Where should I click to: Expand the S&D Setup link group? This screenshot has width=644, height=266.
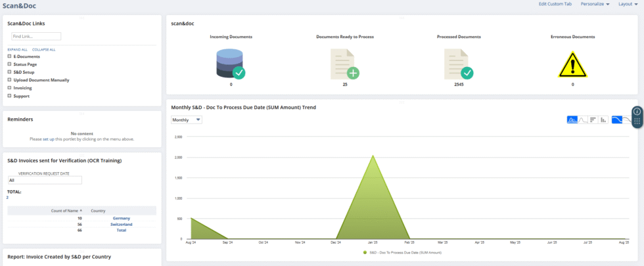(x=9, y=72)
